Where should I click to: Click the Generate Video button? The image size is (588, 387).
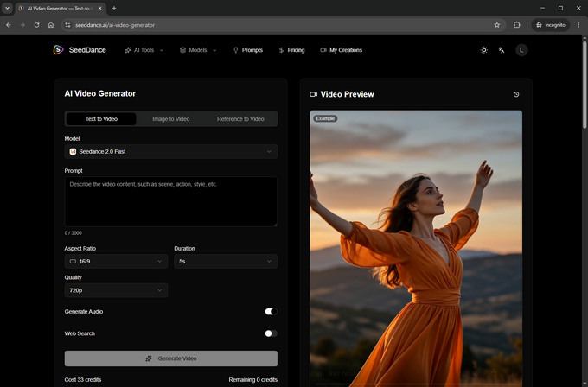171,358
